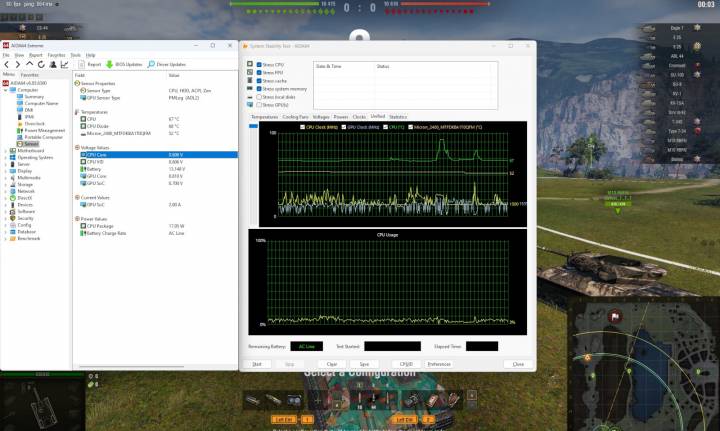Open stability test Preferences
Image resolution: width=720 pixels, height=431 pixels.
click(x=439, y=364)
